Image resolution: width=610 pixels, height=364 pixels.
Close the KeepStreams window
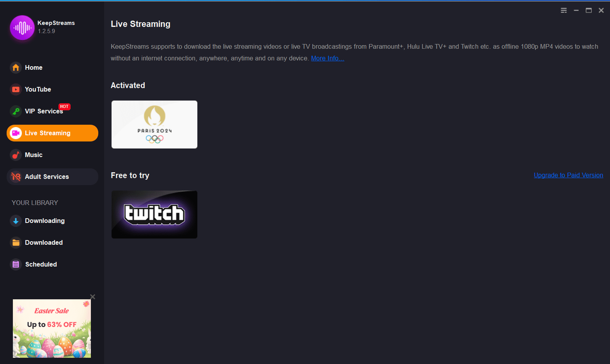coord(601,11)
